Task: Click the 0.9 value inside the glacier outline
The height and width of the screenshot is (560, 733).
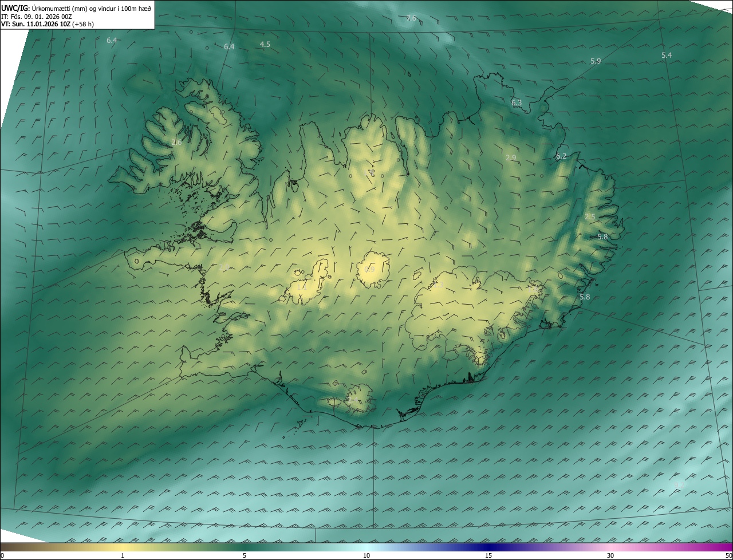Action: [369, 269]
